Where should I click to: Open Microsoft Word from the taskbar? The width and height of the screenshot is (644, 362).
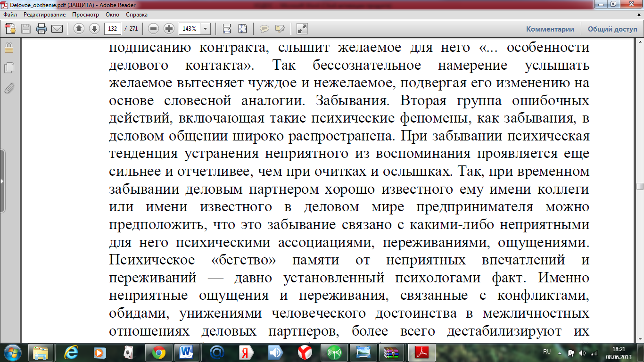[187, 353]
